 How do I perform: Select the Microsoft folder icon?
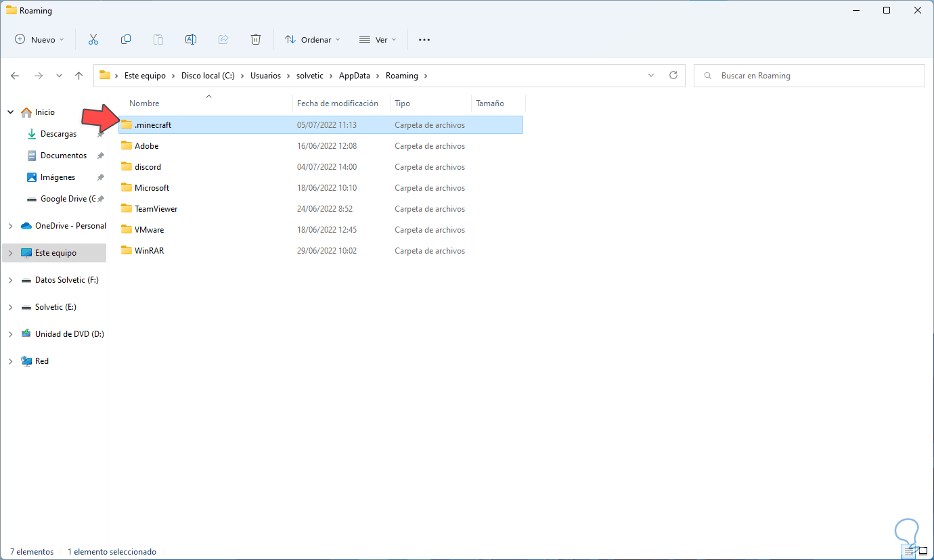[x=127, y=187]
